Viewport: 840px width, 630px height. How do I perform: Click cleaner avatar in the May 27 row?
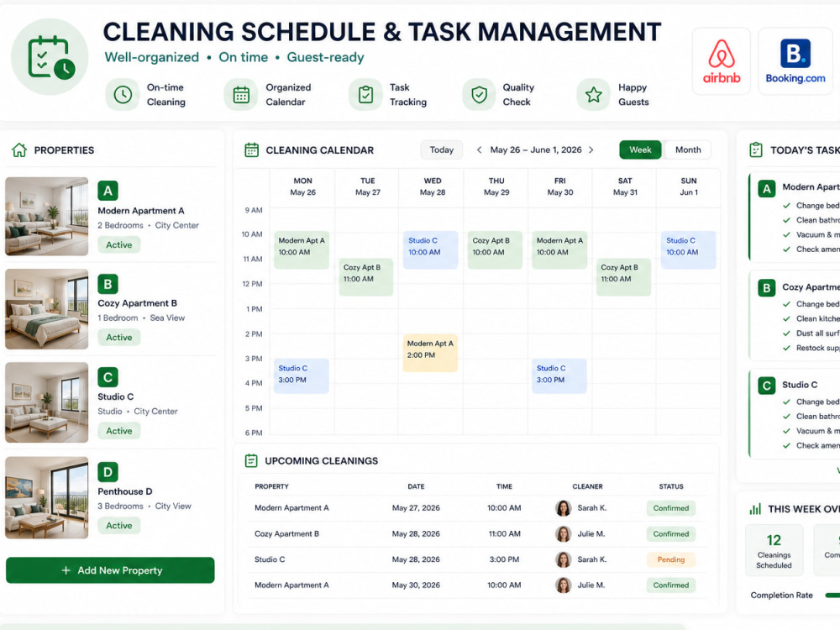(563, 508)
